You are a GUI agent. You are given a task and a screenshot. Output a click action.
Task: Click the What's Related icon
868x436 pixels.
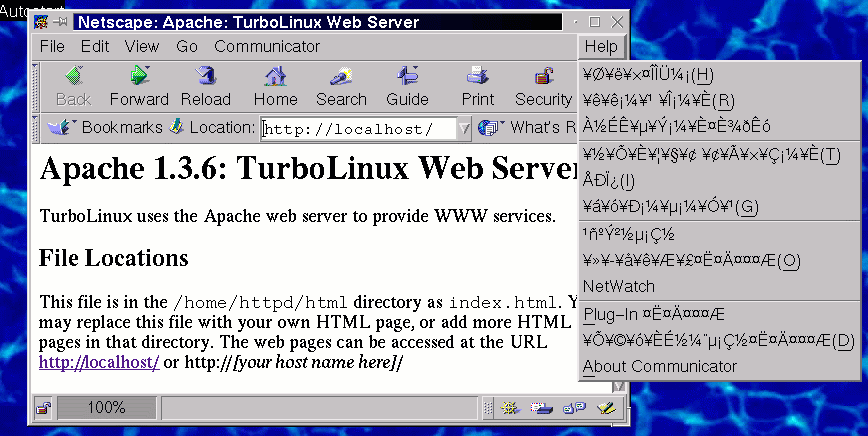click(490, 128)
